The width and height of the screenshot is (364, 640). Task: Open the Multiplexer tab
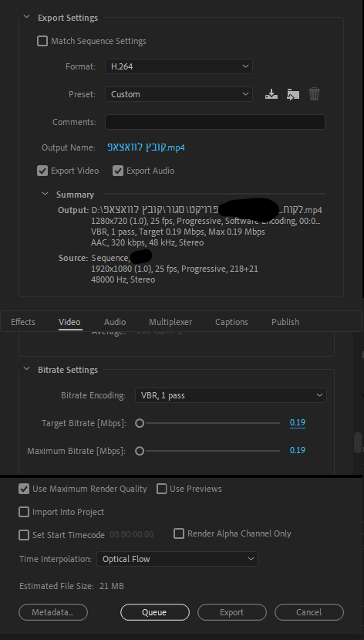click(170, 322)
